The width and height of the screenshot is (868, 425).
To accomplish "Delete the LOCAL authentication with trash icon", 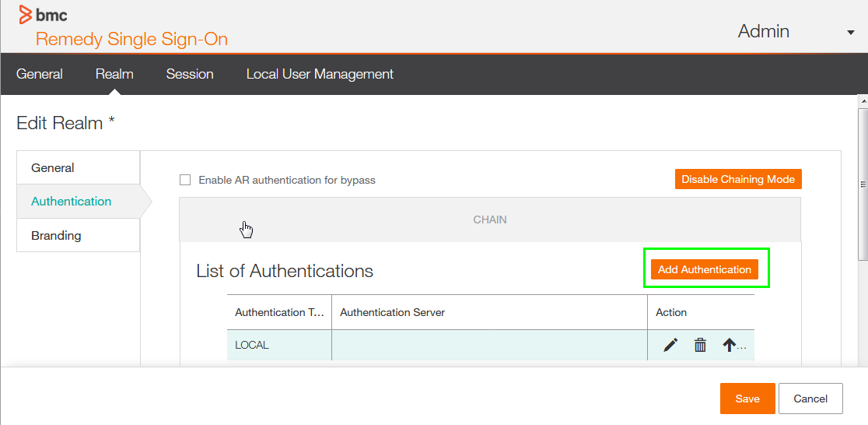I will point(700,345).
